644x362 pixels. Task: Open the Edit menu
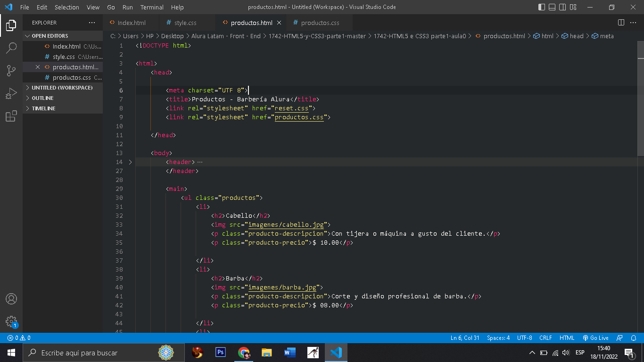42,7
